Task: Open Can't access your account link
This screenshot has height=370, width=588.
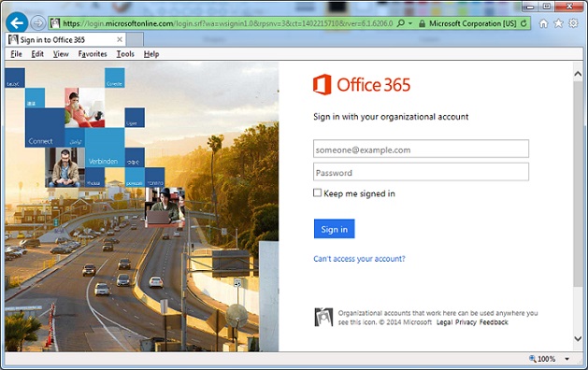Action: pos(359,259)
